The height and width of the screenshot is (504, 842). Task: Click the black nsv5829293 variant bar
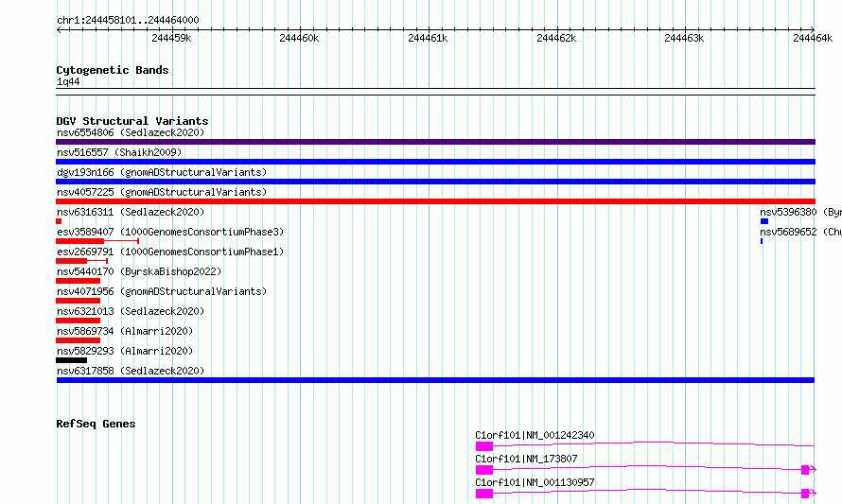click(x=71, y=360)
